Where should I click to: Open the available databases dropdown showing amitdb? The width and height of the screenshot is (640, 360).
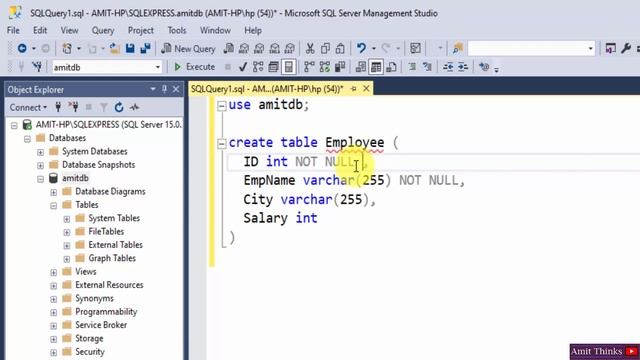click(x=107, y=67)
